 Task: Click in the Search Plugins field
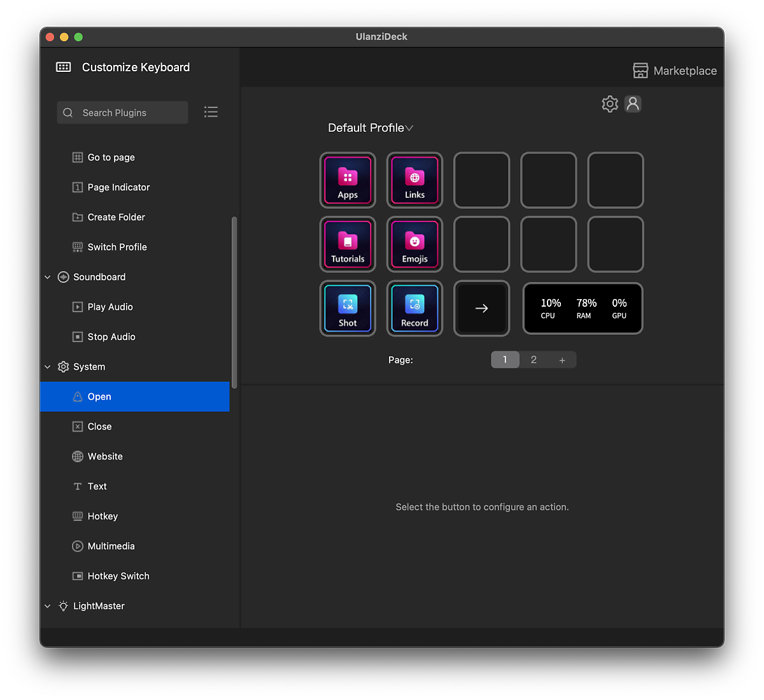122,113
